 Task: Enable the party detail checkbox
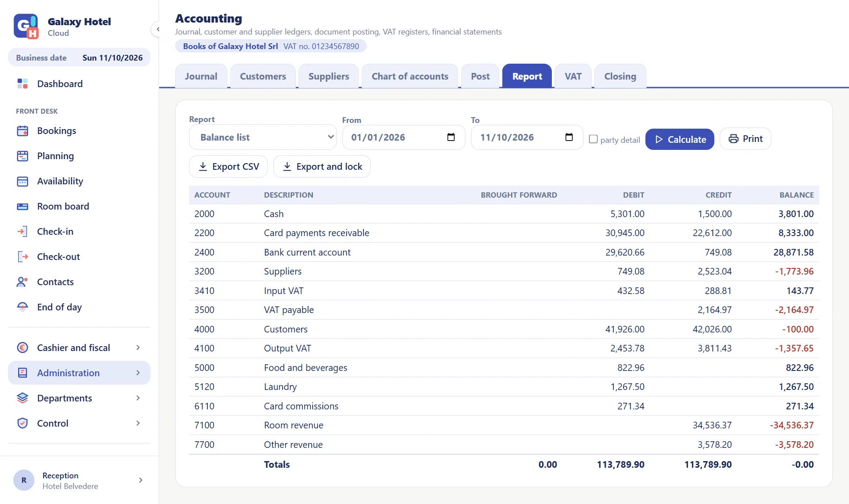[x=593, y=139]
